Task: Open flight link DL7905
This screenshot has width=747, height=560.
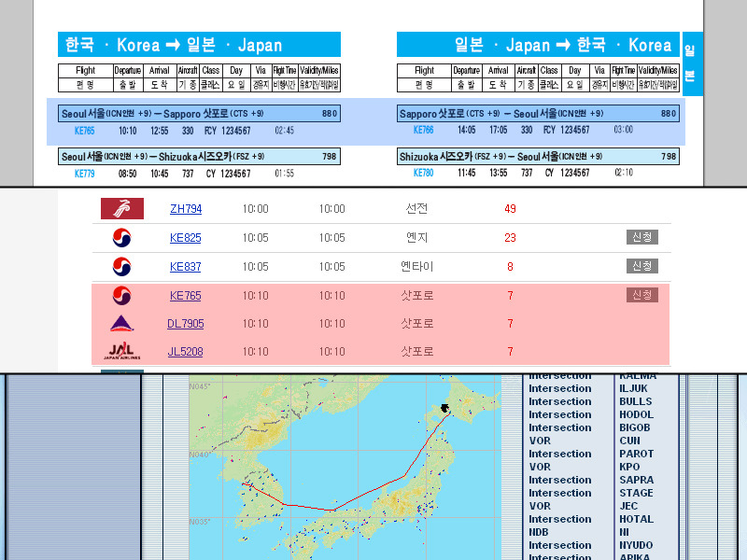Action: coord(185,324)
